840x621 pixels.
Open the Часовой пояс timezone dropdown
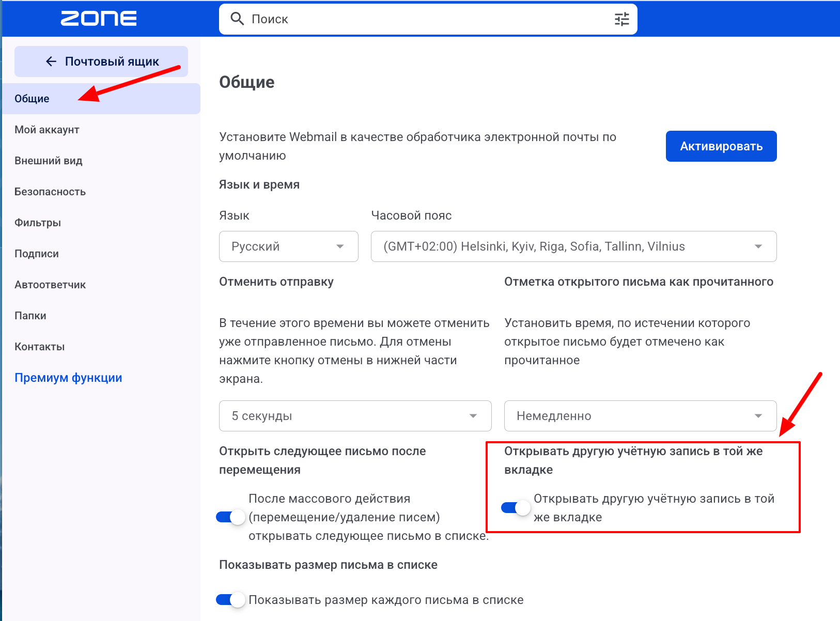[573, 246]
